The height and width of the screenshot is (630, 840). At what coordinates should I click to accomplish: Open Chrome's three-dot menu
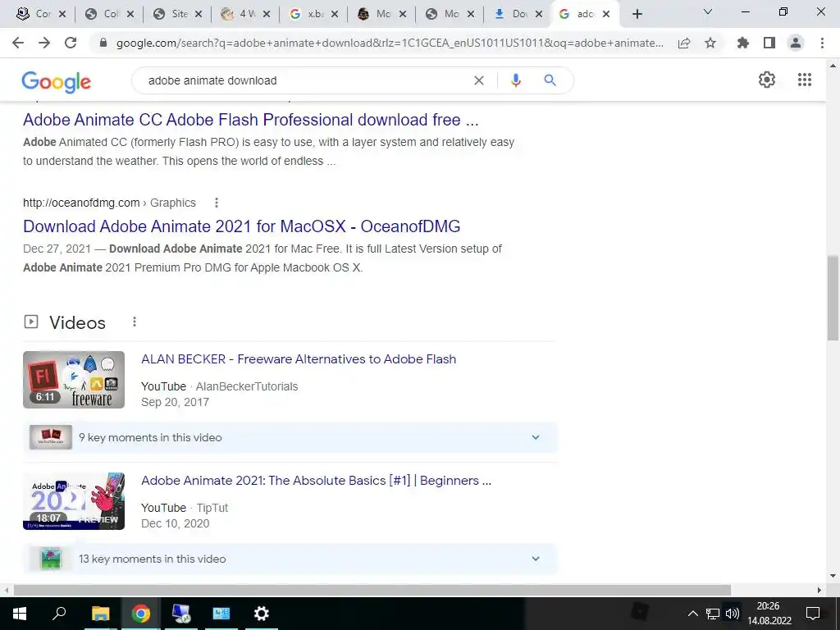coord(822,43)
